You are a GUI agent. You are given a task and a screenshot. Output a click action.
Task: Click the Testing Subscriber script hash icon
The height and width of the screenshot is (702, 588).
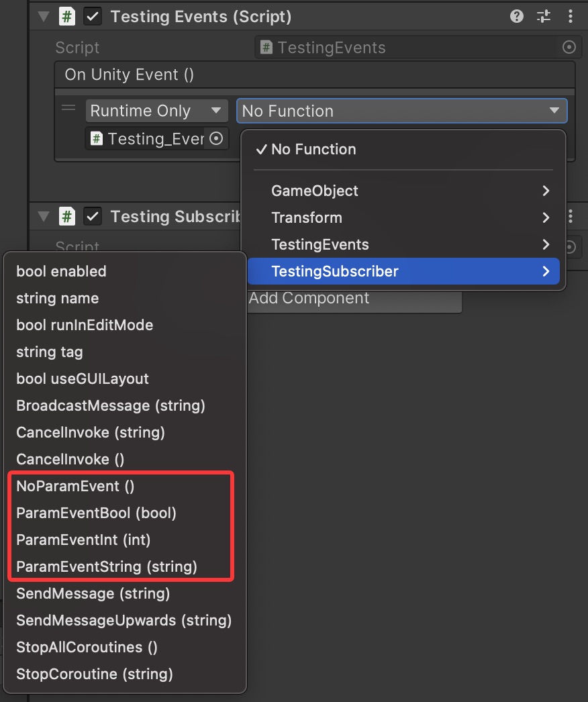[67, 216]
